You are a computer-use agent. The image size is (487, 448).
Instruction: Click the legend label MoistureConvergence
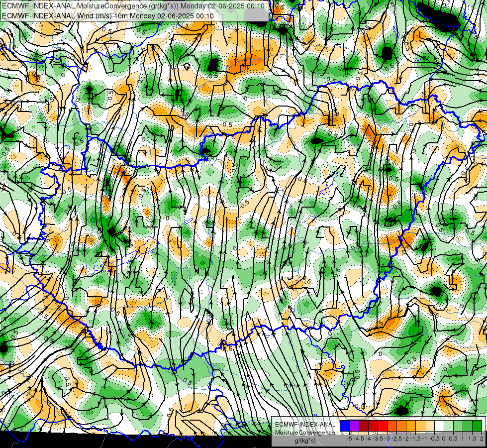(305, 433)
